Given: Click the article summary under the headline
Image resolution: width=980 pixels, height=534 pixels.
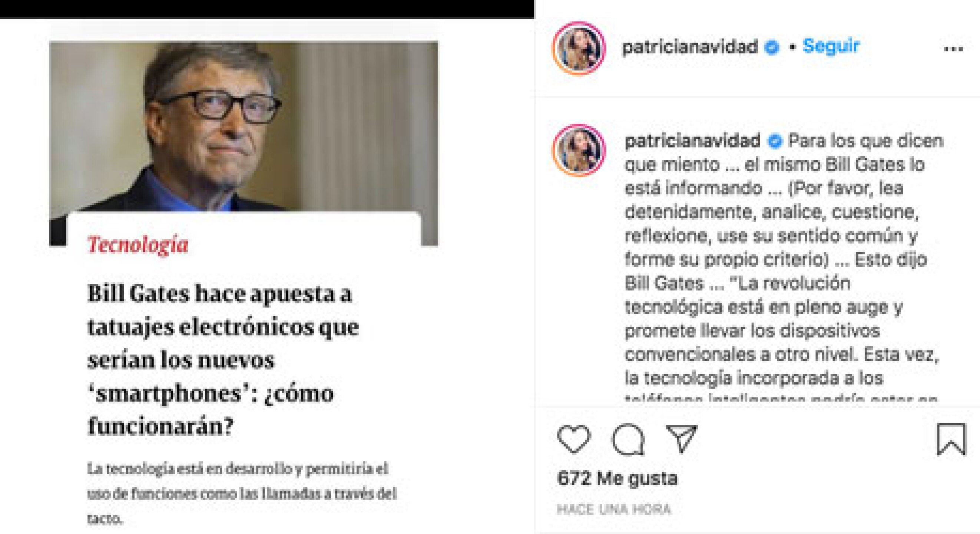Looking at the screenshot, I should [x=242, y=494].
